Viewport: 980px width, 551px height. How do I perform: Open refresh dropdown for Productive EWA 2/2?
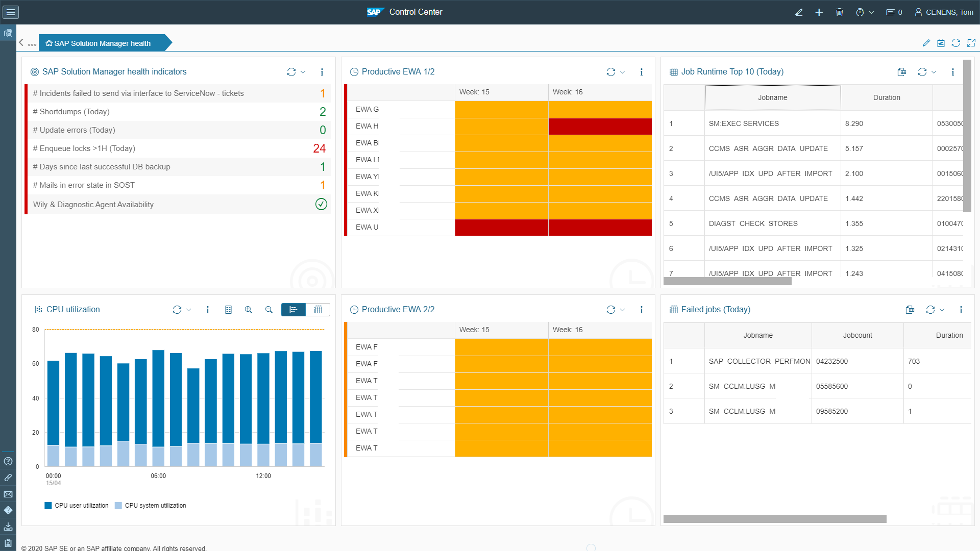pos(623,310)
